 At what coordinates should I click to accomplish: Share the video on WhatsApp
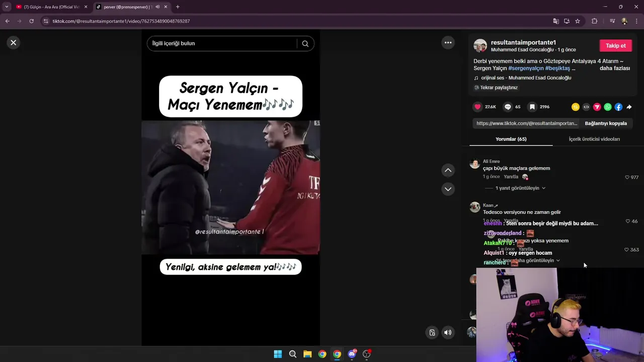pyautogui.click(x=608, y=107)
